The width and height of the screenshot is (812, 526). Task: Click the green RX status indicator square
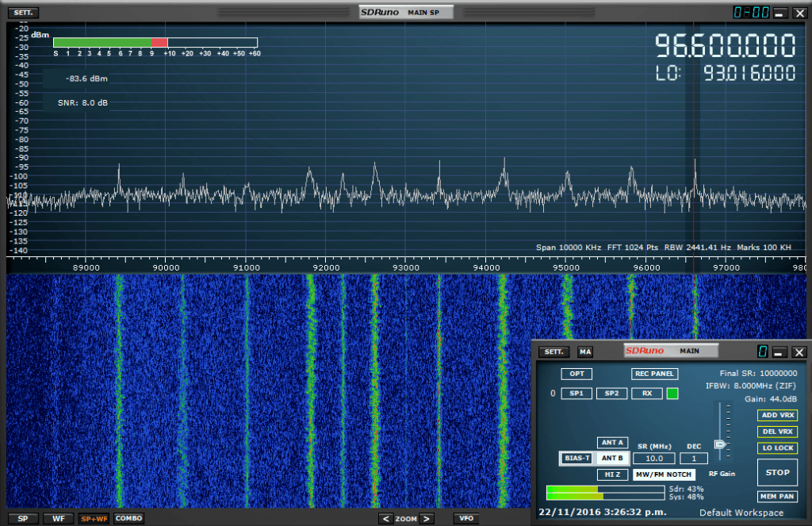pyautogui.click(x=672, y=394)
